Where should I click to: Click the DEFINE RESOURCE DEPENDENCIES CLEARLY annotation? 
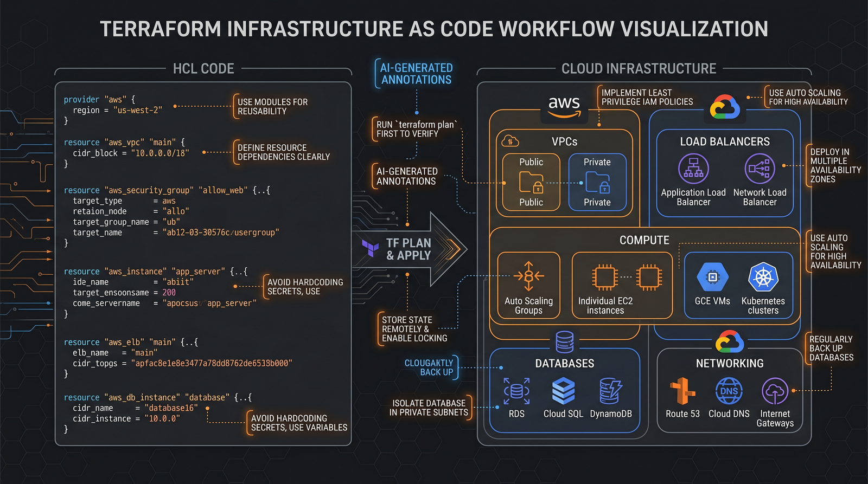(283, 152)
